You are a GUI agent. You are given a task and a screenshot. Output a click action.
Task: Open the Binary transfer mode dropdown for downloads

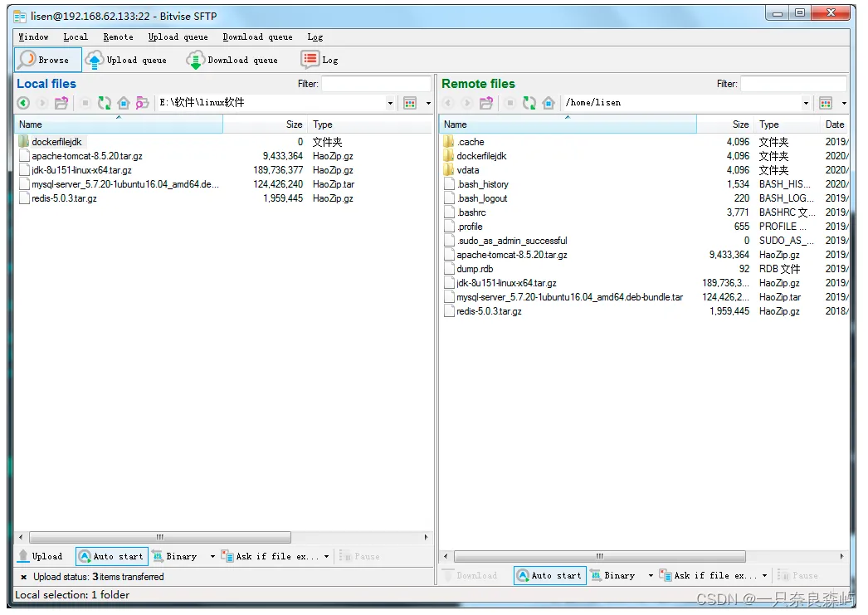pyautogui.click(x=651, y=576)
